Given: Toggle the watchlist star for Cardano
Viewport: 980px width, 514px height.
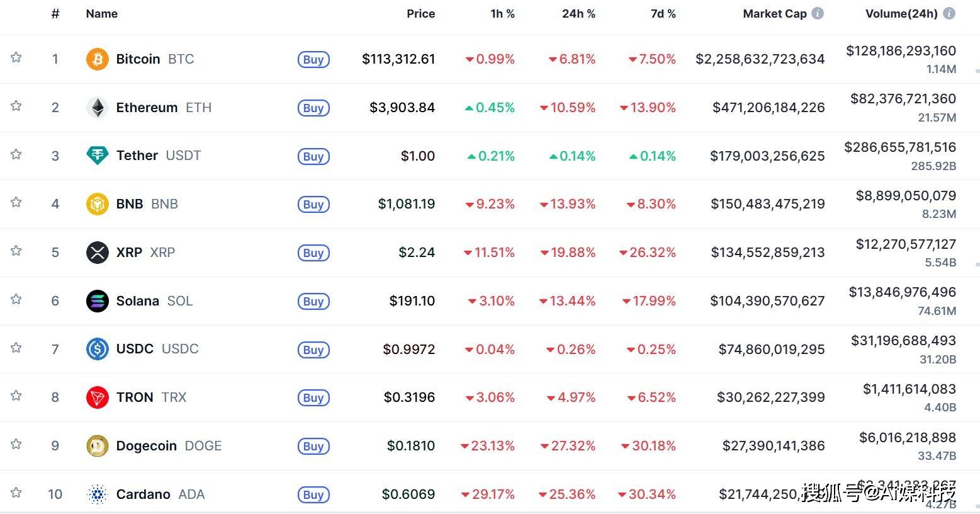Looking at the screenshot, I should tap(16, 493).
